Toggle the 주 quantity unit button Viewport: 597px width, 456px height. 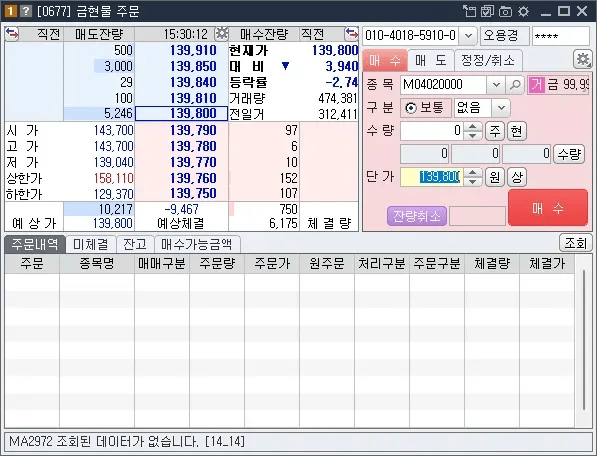495,131
